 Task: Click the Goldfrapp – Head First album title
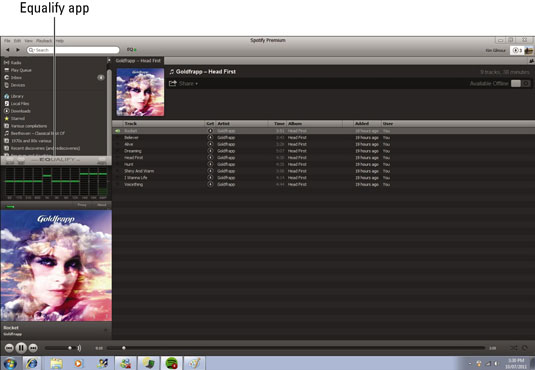point(206,72)
